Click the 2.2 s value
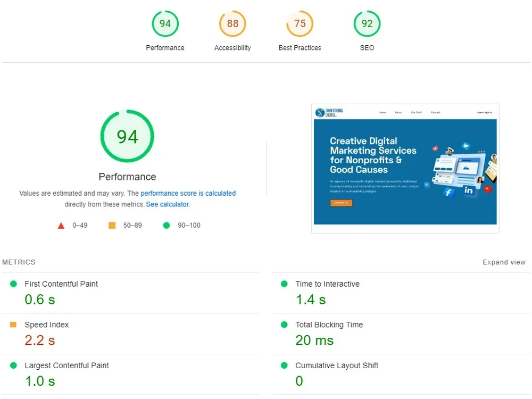 (40, 340)
